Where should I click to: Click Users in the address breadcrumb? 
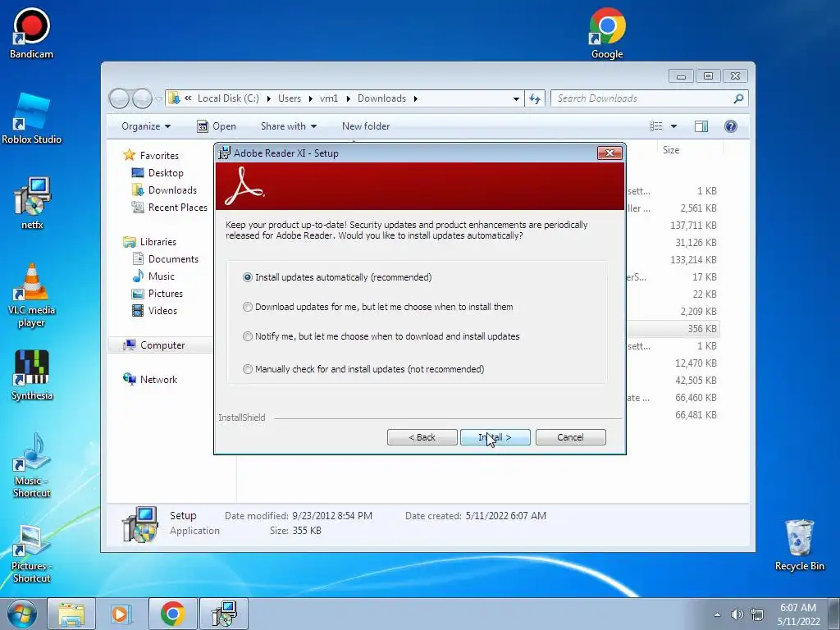click(290, 98)
